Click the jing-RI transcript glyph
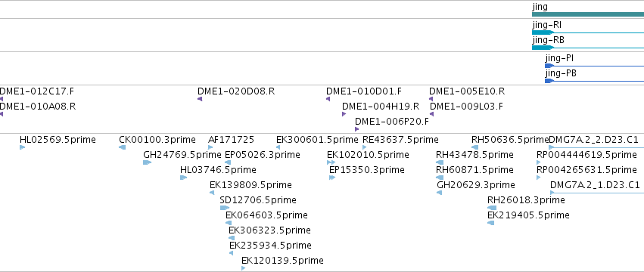This screenshot has height=272, width=644. pos(588,32)
